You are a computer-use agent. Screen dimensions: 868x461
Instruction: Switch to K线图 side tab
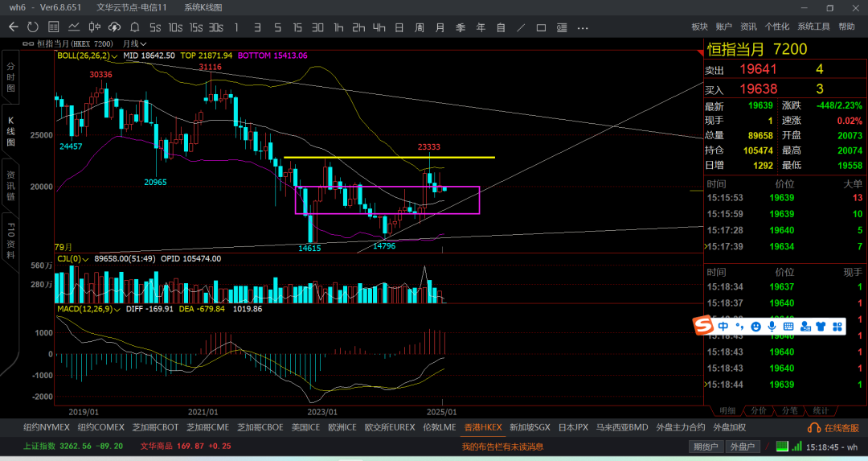[10, 131]
